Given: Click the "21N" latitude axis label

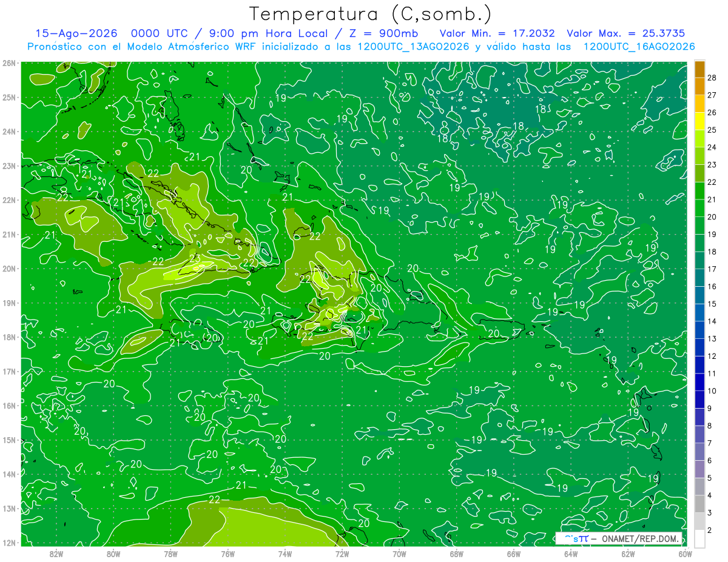Looking at the screenshot, I should [x=9, y=235].
